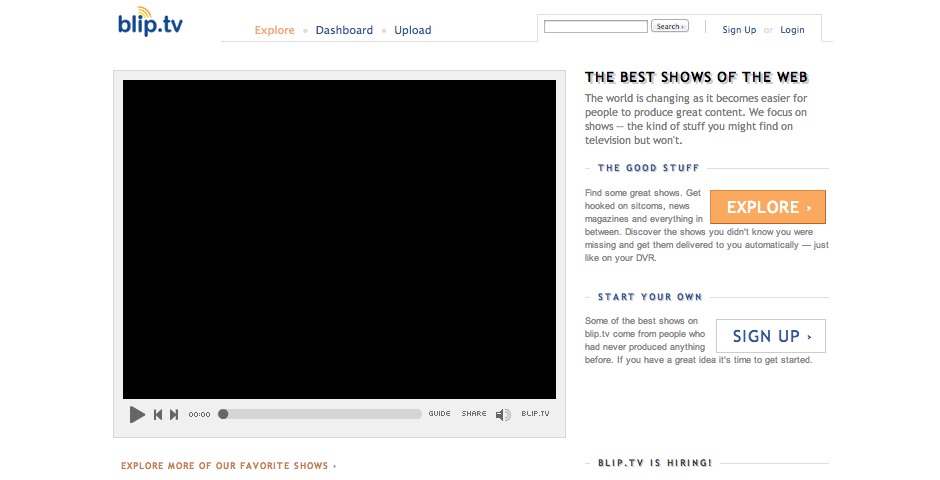Focus the search text field
Viewport: 940px width, 480px height.
(596, 26)
